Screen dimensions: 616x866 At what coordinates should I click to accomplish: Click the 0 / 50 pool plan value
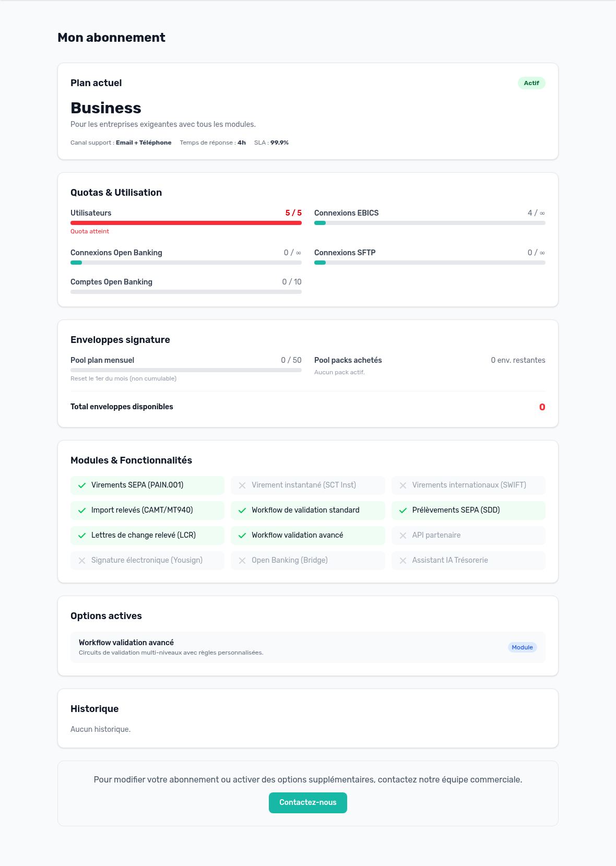click(x=291, y=360)
